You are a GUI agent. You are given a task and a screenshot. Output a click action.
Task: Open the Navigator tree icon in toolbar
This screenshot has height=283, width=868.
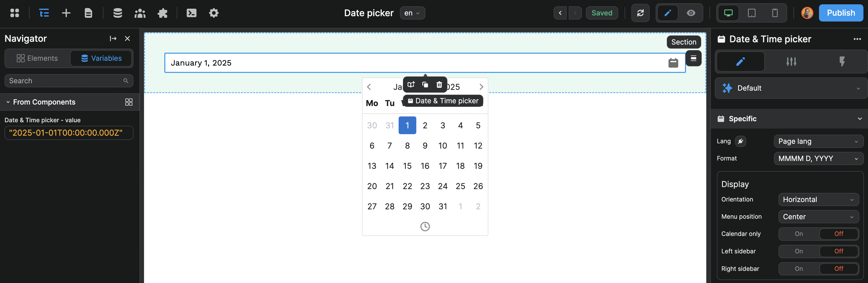point(44,13)
